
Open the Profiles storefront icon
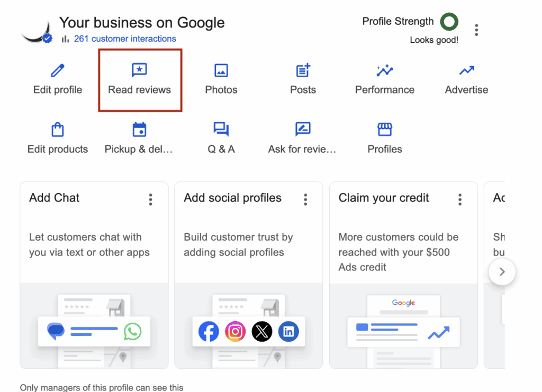[x=384, y=129]
